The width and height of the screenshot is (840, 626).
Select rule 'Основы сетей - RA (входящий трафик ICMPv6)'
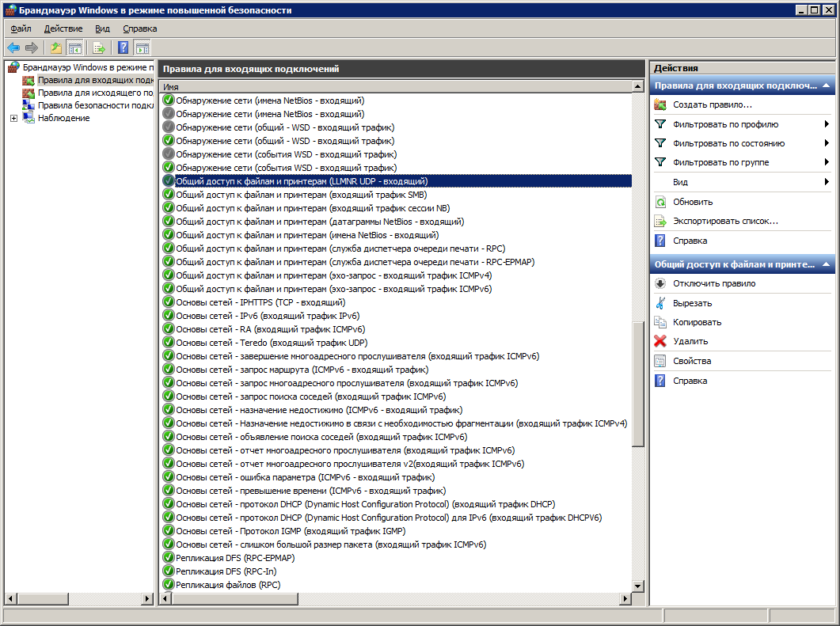coord(271,329)
